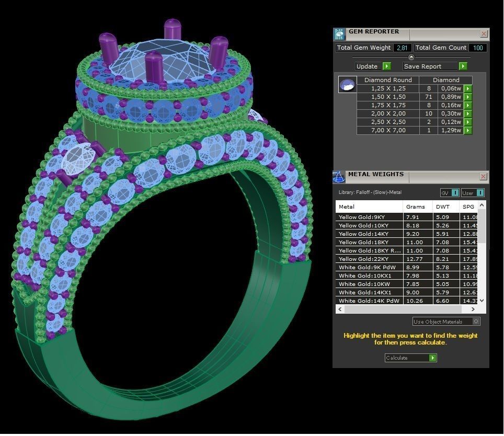Click the Gem Reporter panel icon
The height and width of the screenshot is (436, 504).
point(339,34)
